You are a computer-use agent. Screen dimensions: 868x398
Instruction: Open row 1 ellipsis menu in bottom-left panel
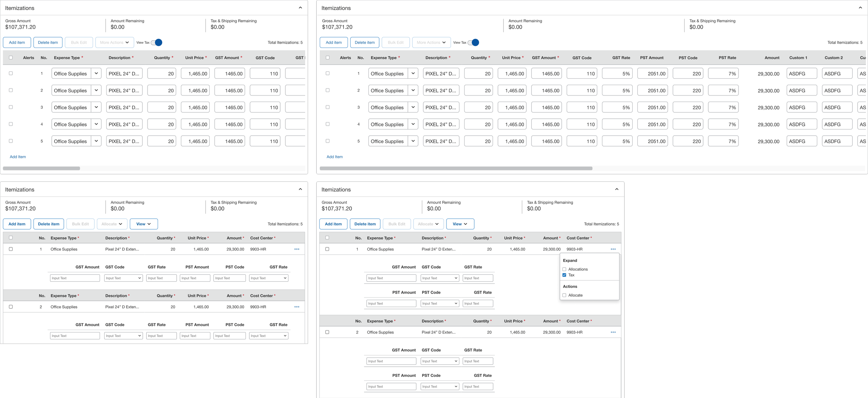tap(297, 249)
